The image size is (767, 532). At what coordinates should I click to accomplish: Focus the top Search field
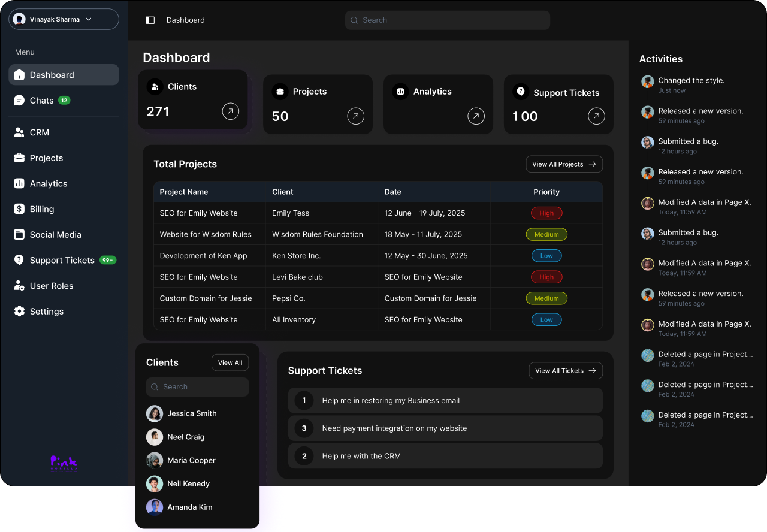447,20
